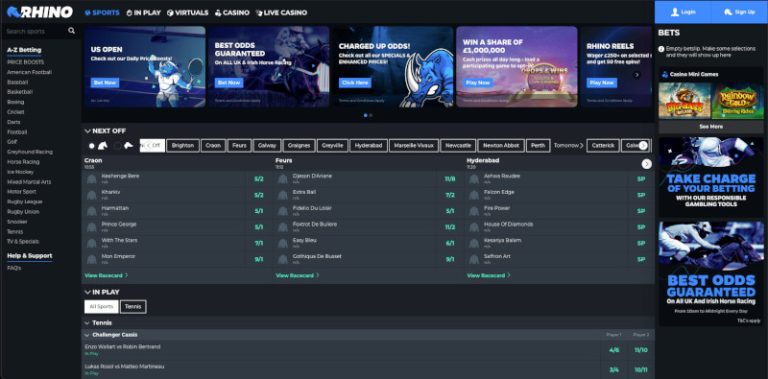Click the Rhino logo
Image resolution: width=768 pixels, height=379 pixels.
(x=40, y=12)
